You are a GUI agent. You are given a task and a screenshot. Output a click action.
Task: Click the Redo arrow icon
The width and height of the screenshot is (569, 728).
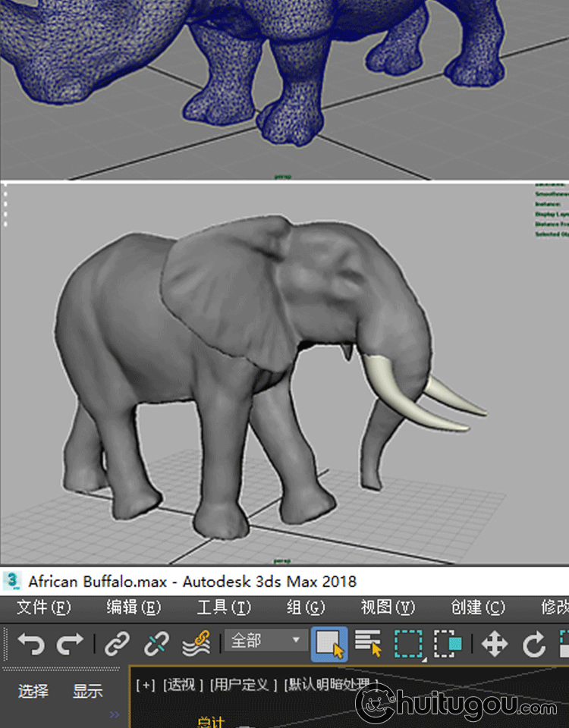coord(70,645)
